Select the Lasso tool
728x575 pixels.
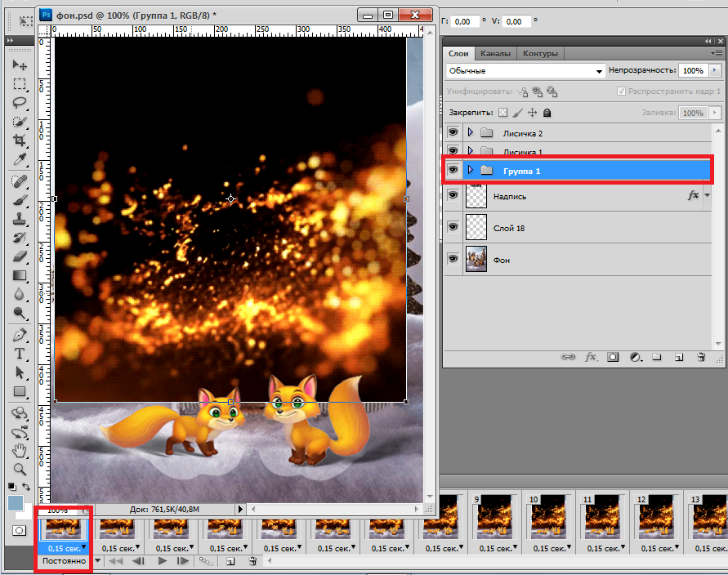19,103
